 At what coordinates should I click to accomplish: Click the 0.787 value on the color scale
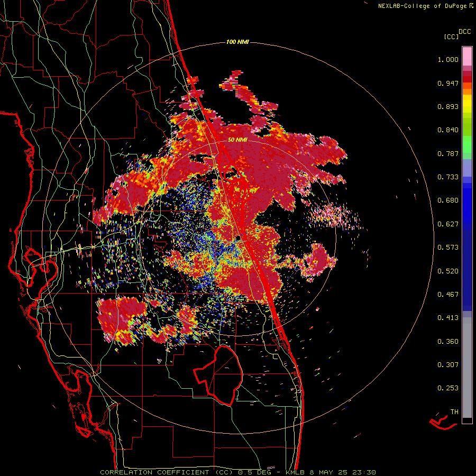pos(448,153)
